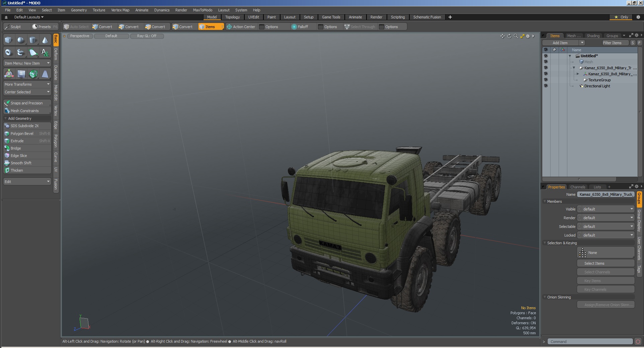Screen dimensions: 644x348
Task: Click the Select Items button
Action: click(x=606, y=263)
